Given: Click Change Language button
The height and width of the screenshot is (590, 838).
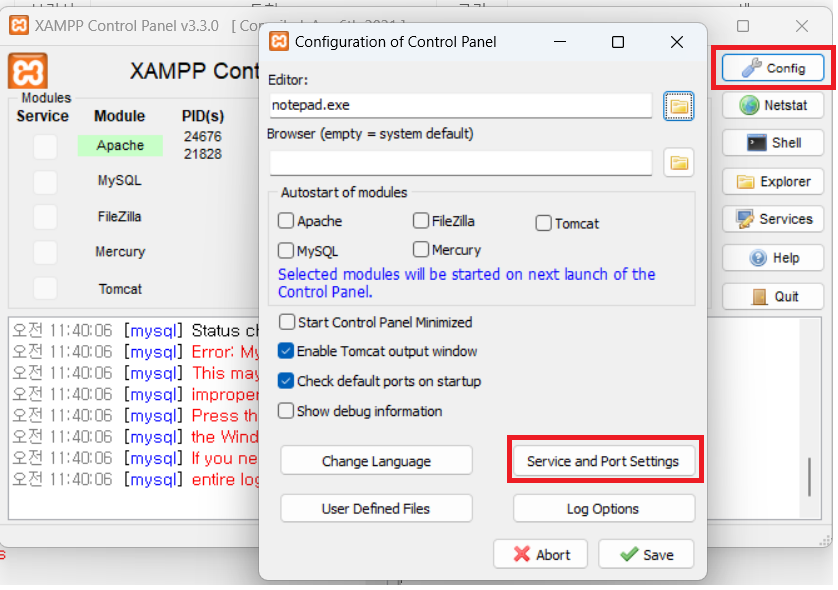Looking at the screenshot, I should point(376,461).
